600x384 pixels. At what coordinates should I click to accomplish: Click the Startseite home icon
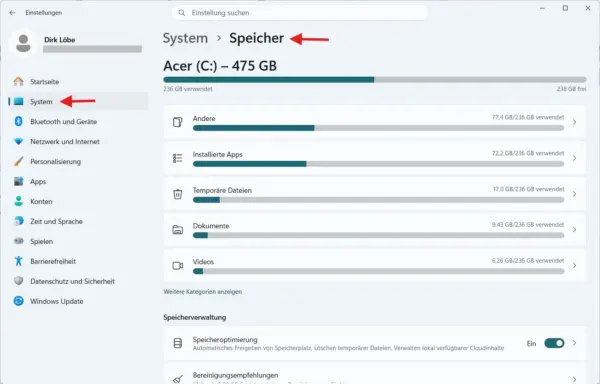[18, 81]
